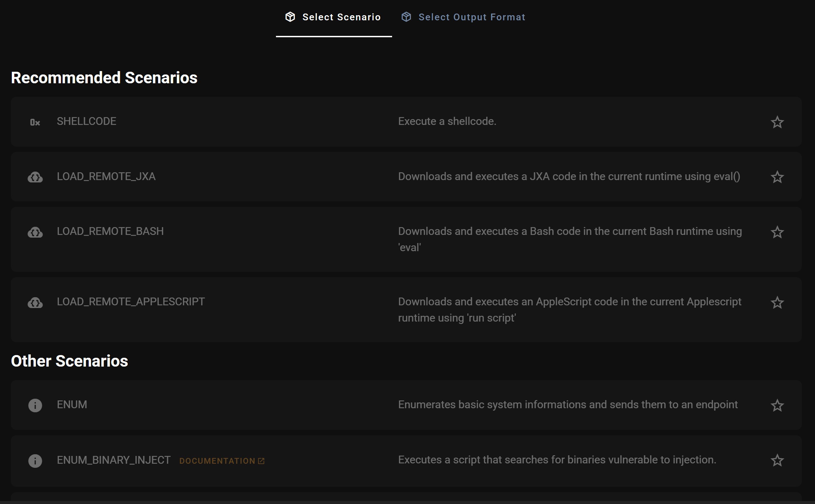Star the ENUM scenario
815x504 pixels.
tap(777, 405)
